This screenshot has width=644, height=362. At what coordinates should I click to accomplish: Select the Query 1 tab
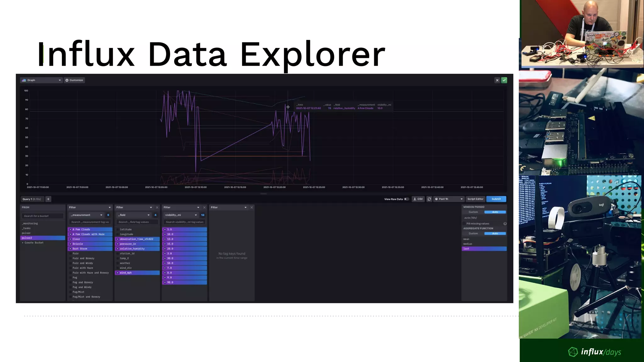[x=32, y=199]
